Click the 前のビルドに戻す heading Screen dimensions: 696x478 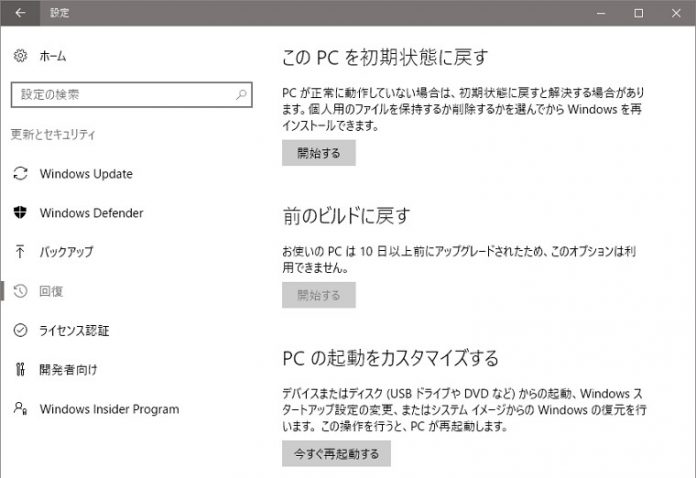coord(347,216)
